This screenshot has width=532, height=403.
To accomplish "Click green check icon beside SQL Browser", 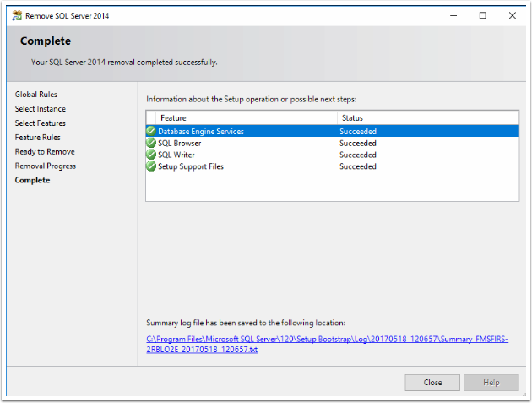I will (x=151, y=143).
